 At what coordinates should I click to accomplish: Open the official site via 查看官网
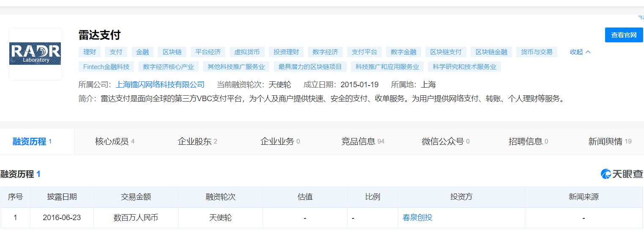(x=624, y=35)
